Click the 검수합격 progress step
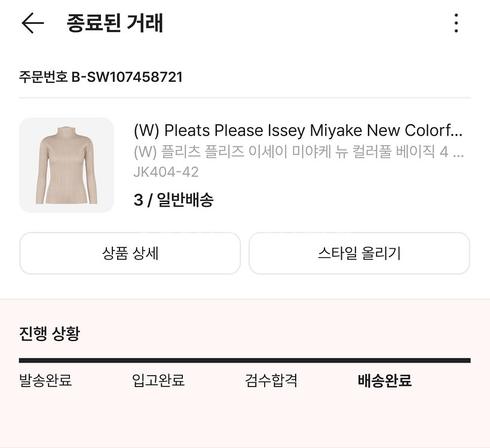490x448 pixels. click(x=271, y=381)
